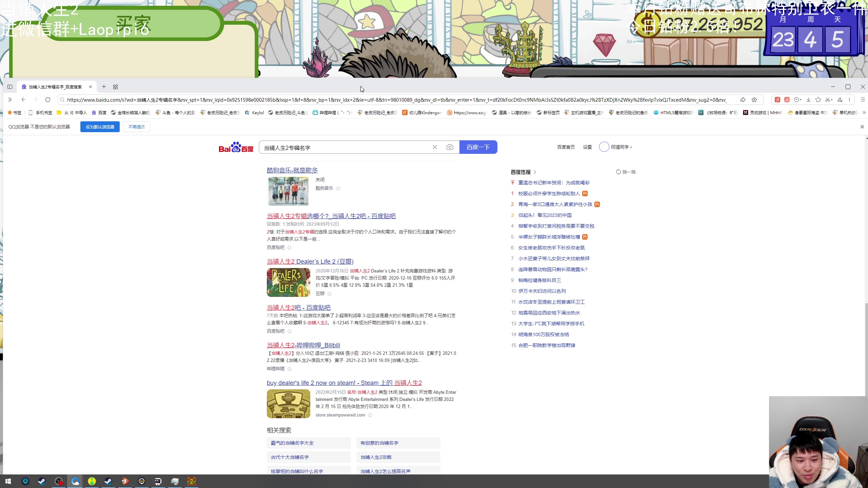Go to 百度首页 link
Screen dimensions: 868x488
566,147
